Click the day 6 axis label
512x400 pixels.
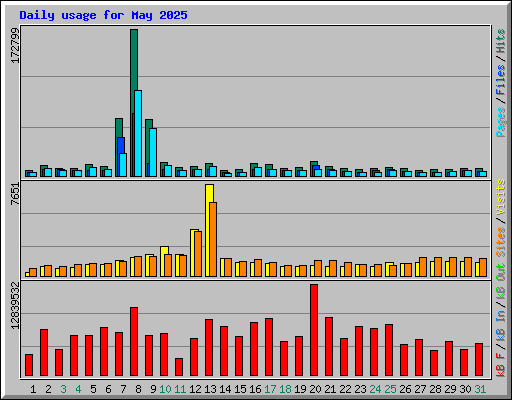pyautogui.click(x=108, y=389)
